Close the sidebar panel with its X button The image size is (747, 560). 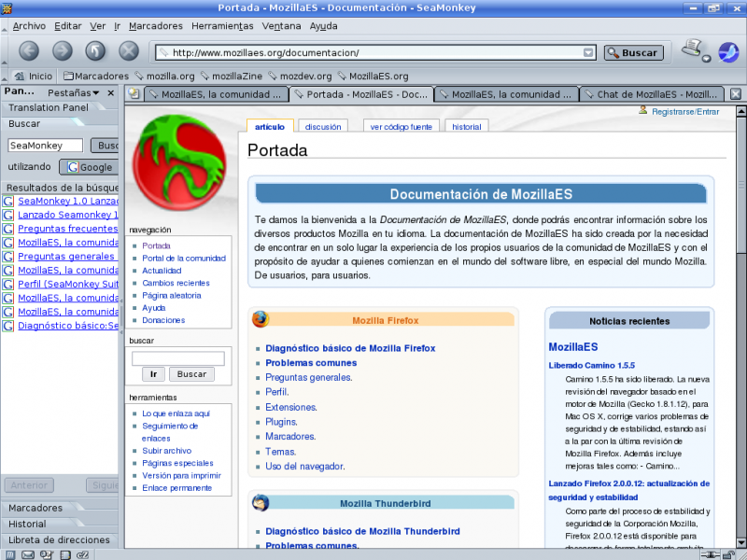(x=110, y=92)
